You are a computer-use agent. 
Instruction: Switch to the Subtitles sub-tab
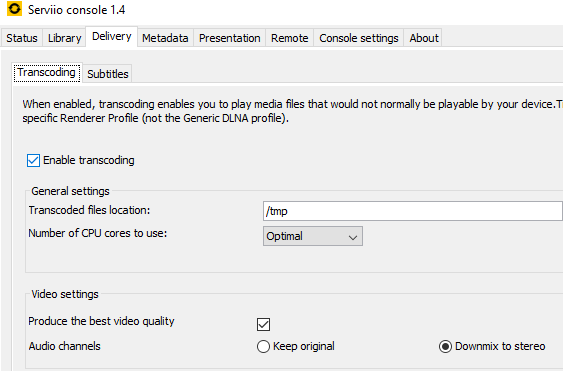(108, 74)
